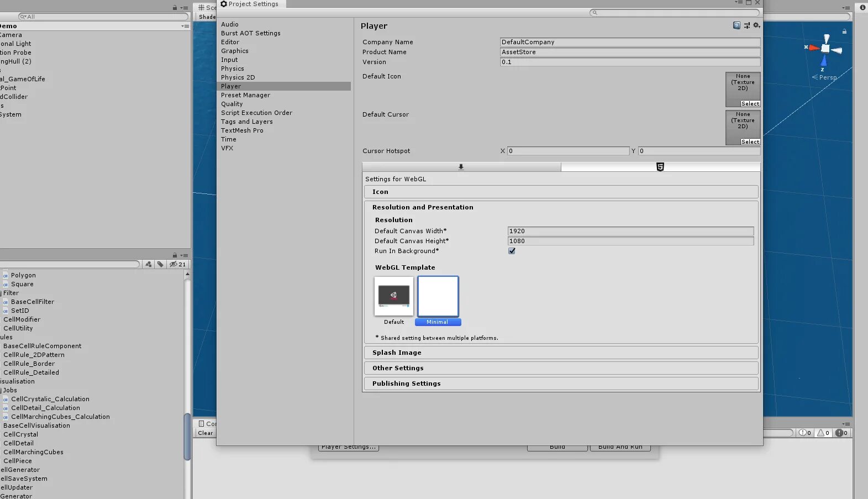Viewport: 868px width, 499px height.
Task: Expand the Other Settings section
Action: click(561, 368)
